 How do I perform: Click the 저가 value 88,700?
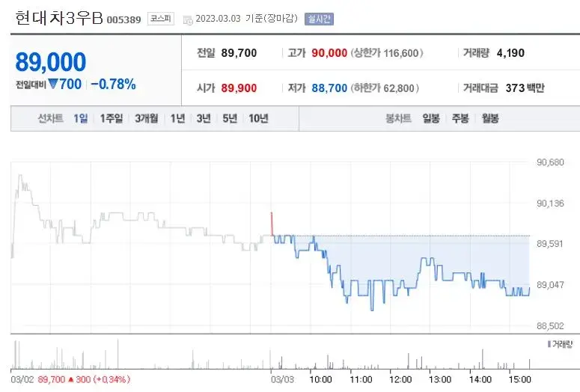click(329, 88)
